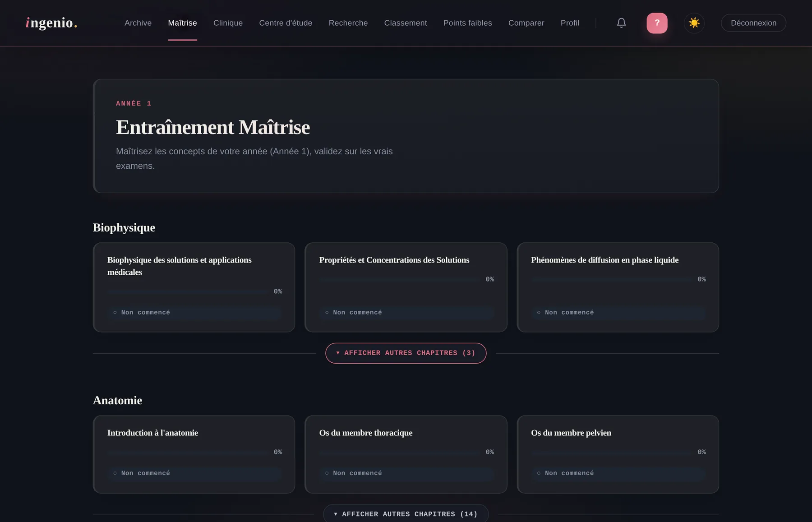Open Phénomènes de diffusion en phase liquide

[618, 287]
